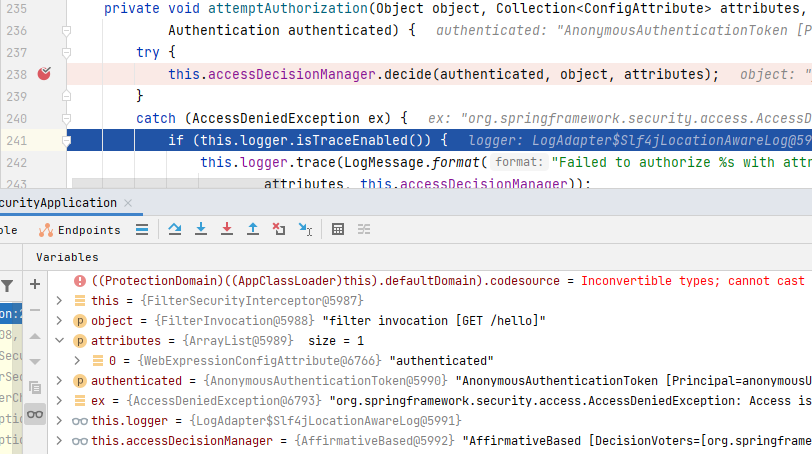Open the Endpoints tab

(x=79, y=230)
